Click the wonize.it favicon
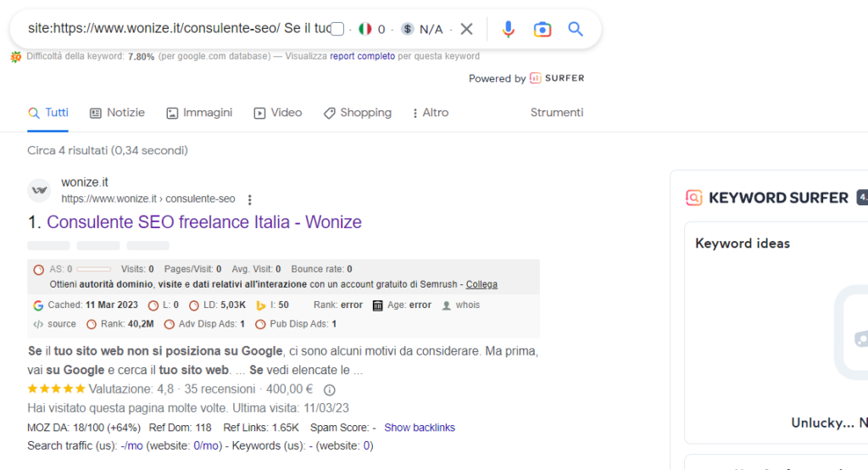 click(x=39, y=190)
